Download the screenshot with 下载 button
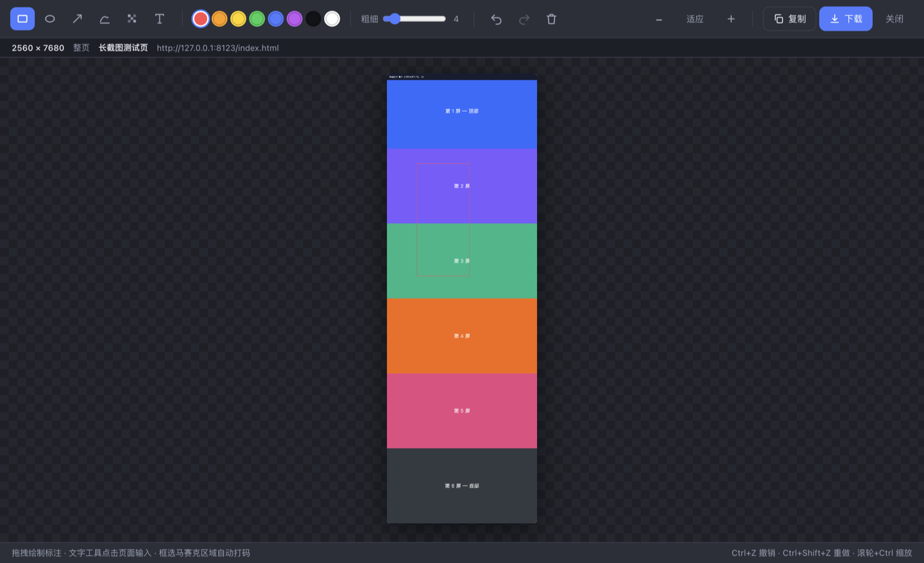Image resolution: width=924 pixels, height=563 pixels. pyautogui.click(x=846, y=19)
